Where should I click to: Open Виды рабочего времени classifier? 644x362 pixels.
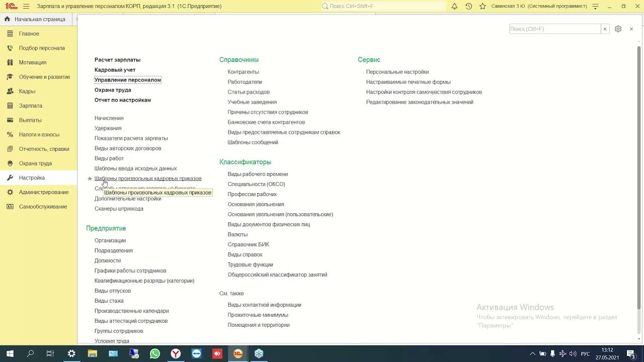tap(258, 174)
